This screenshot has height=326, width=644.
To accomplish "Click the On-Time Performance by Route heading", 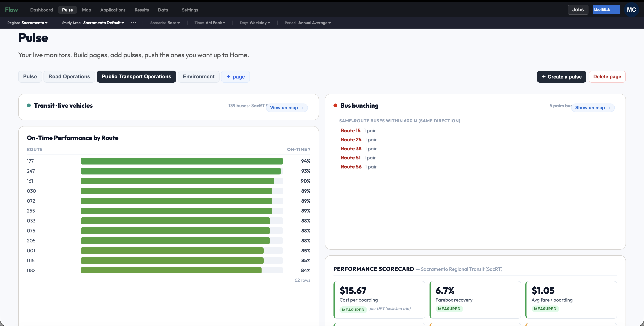I will click(72, 138).
